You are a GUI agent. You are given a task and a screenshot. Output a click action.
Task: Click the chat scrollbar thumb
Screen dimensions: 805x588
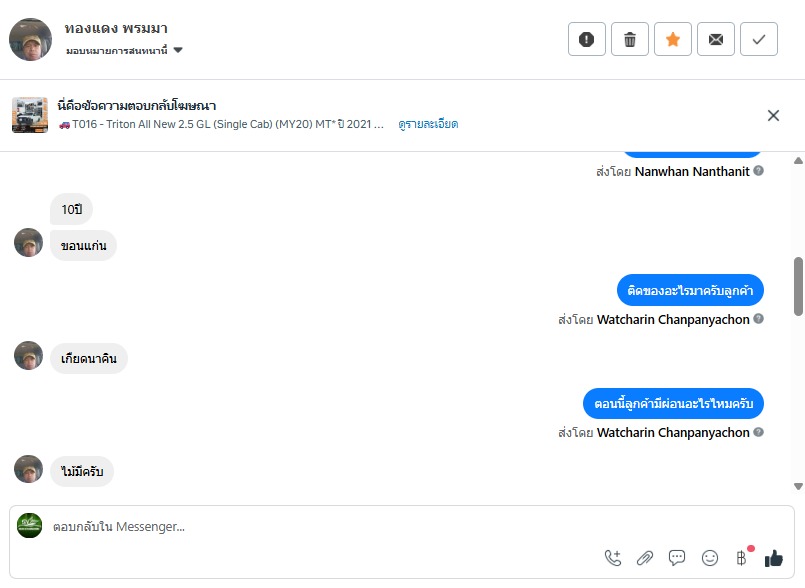(x=798, y=286)
